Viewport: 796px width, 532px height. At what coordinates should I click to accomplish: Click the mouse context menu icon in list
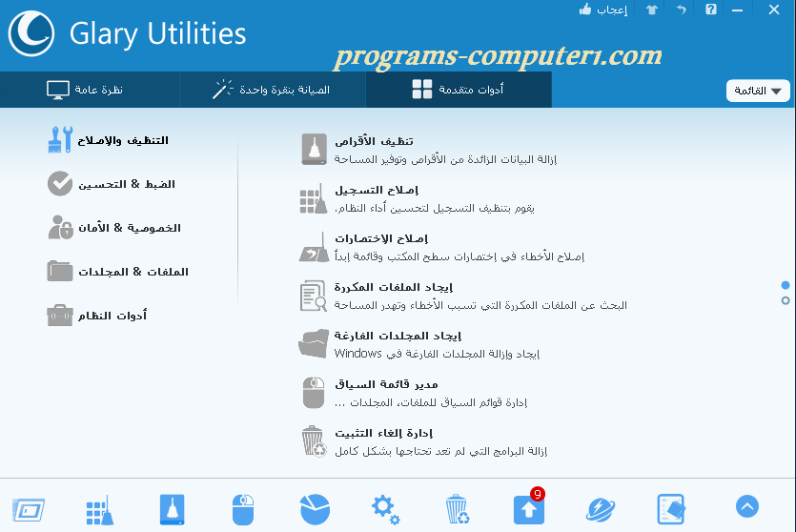click(314, 393)
